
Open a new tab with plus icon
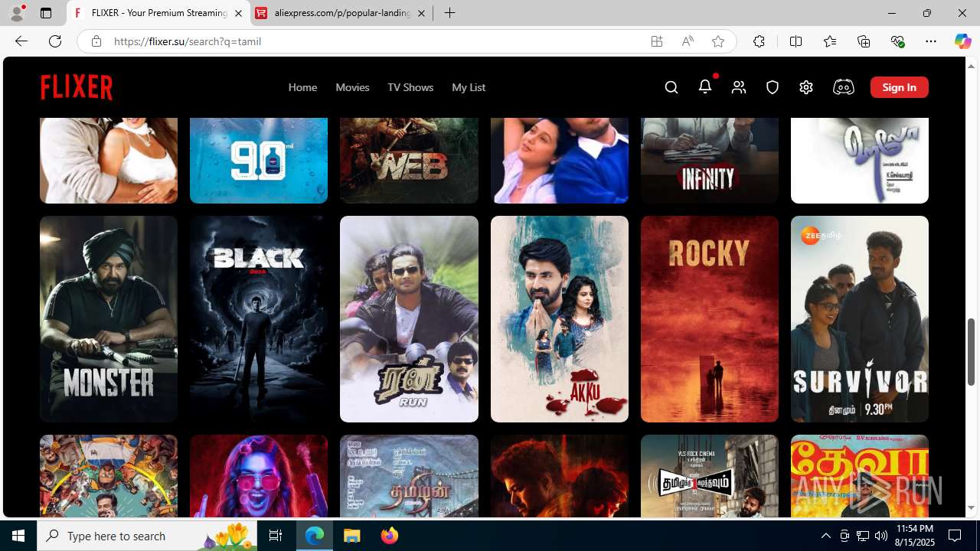click(450, 13)
